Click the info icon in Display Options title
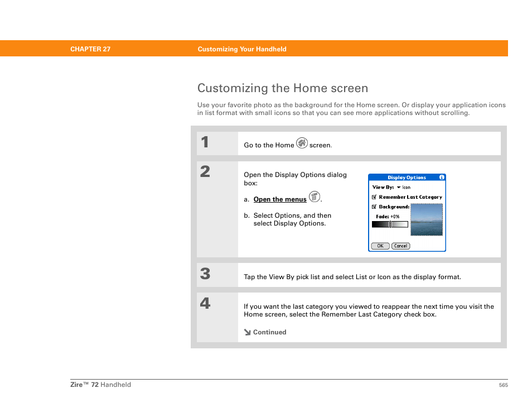The width and height of the screenshot is (532, 412). (x=442, y=178)
